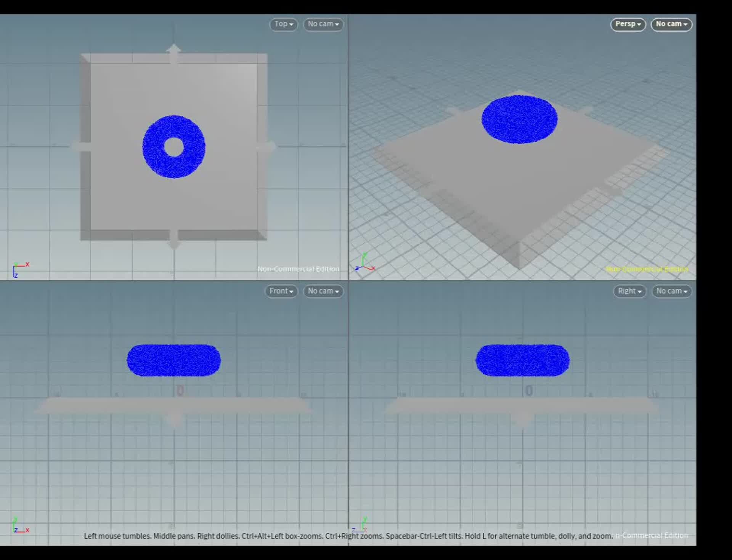Click the downward arrow handle below the box in Top view
This screenshot has height=560, width=732.
173,240
